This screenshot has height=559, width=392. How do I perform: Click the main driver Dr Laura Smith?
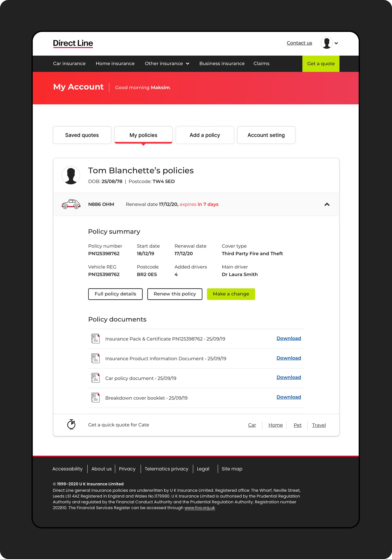tap(240, 274)
